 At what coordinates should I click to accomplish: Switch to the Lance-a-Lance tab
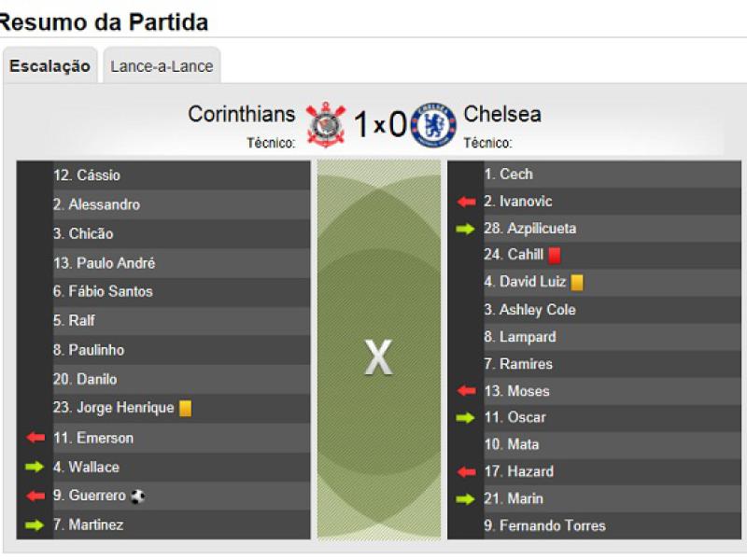[162, 66]
